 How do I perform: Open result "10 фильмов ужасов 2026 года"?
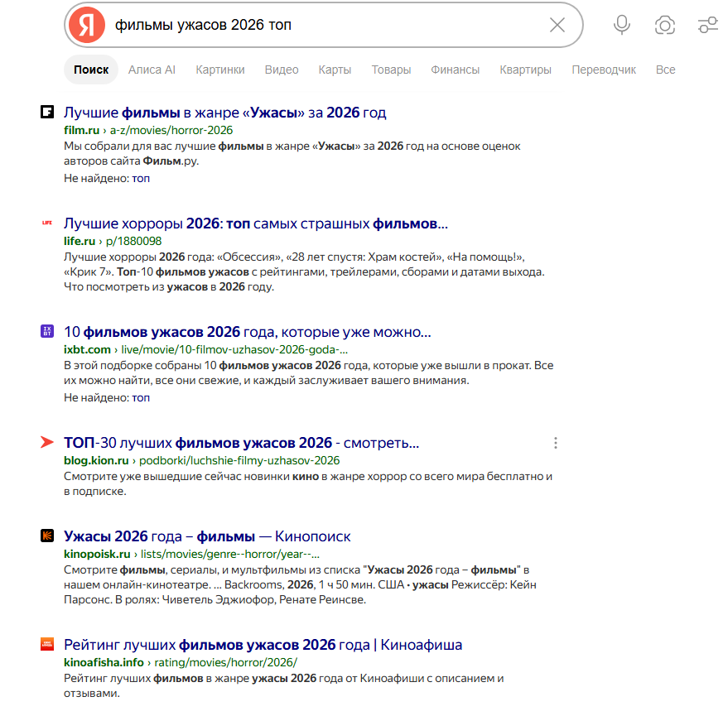point(248,332)
